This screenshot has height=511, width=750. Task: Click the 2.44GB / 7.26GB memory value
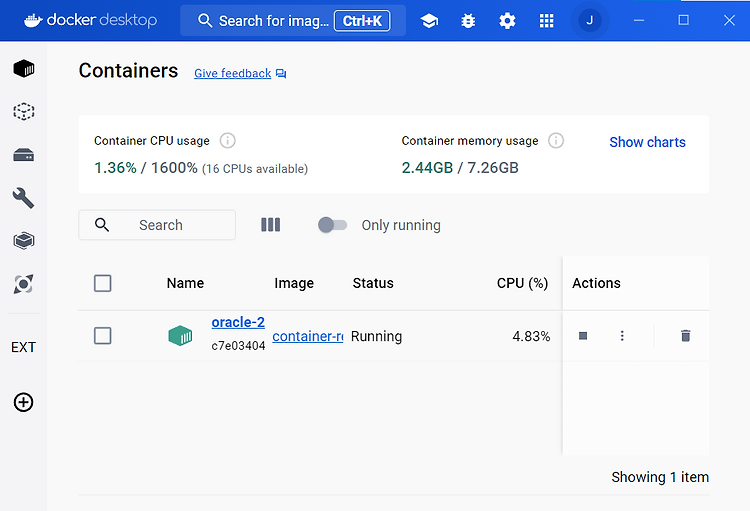click(x=460, y=168)
